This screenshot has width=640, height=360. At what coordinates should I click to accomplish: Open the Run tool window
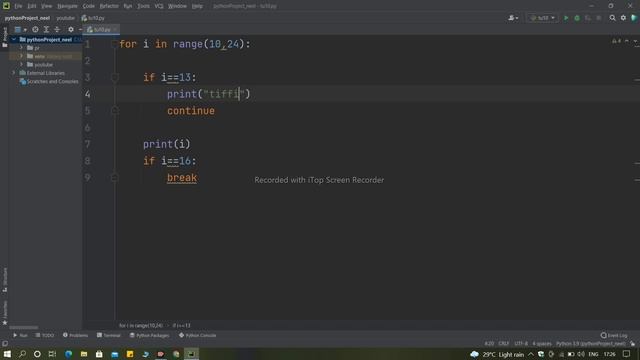coord(20,336)
